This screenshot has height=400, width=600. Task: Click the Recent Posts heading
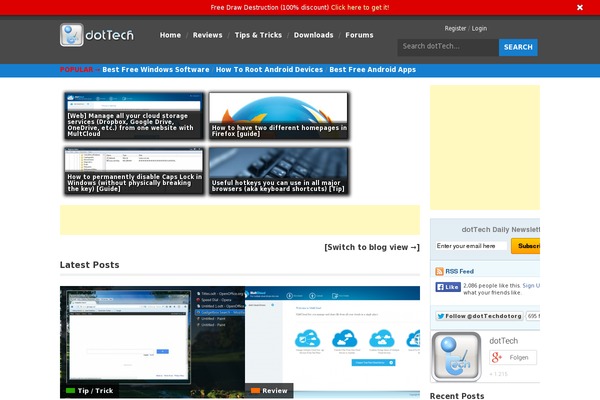click(x=457, y=396)
